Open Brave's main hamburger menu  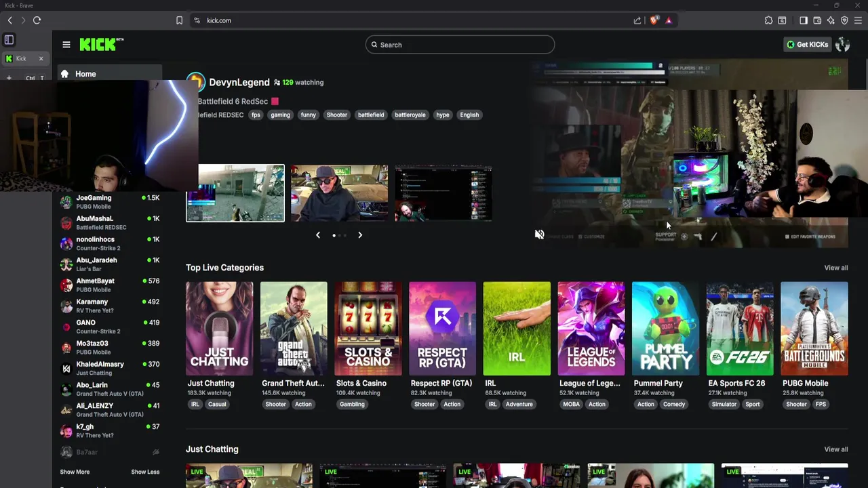[858, 20]
